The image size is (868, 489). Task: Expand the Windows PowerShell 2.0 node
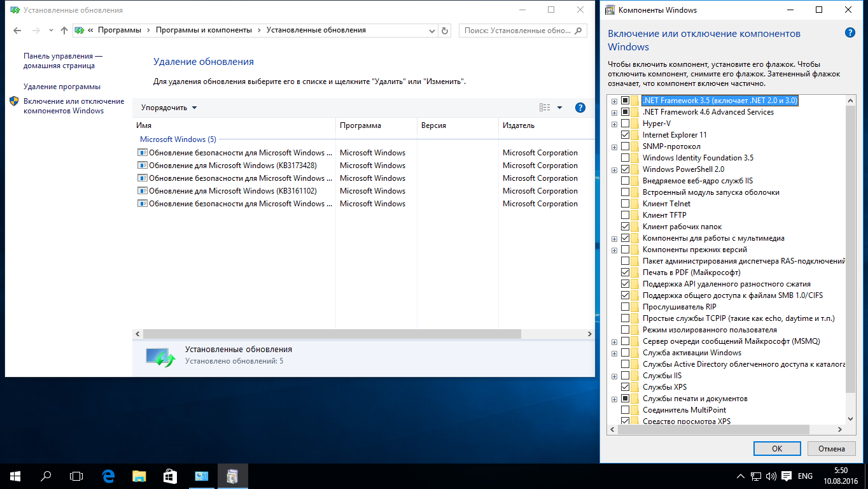point(614,169)
